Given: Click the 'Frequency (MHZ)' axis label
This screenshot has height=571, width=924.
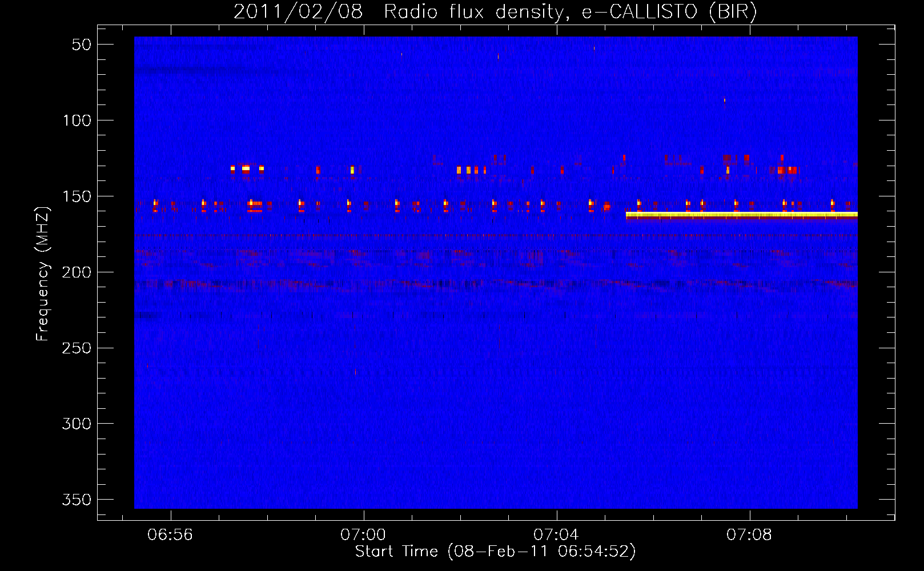Looking at the screenshot, I should pyautogui.click(x=42, y=274).
